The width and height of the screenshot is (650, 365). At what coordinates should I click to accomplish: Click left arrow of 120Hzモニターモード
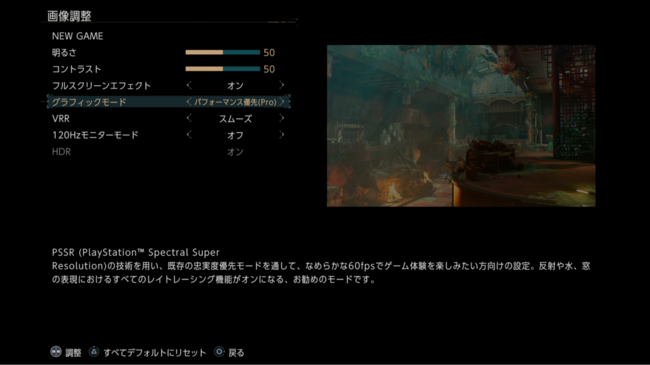(x=189, y=135)
